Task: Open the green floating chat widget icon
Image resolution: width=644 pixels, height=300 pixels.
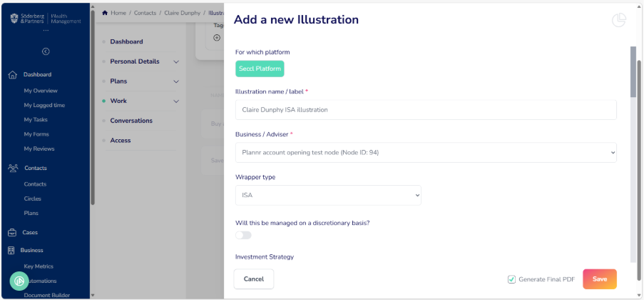Action: point(19,281)
